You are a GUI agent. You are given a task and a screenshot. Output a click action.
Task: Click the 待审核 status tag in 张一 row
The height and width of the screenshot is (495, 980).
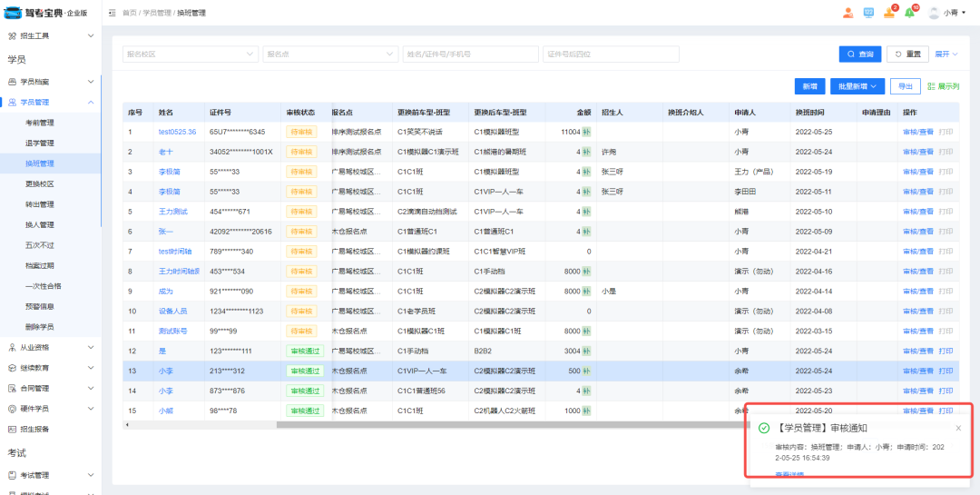[302, 232]
